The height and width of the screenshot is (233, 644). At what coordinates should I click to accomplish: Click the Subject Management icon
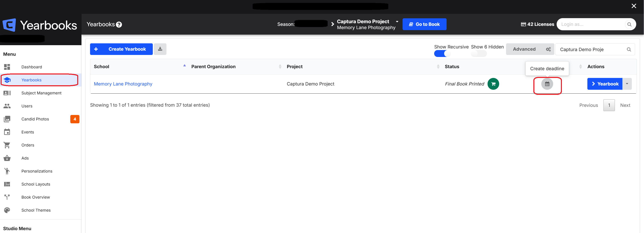(7, 93)
